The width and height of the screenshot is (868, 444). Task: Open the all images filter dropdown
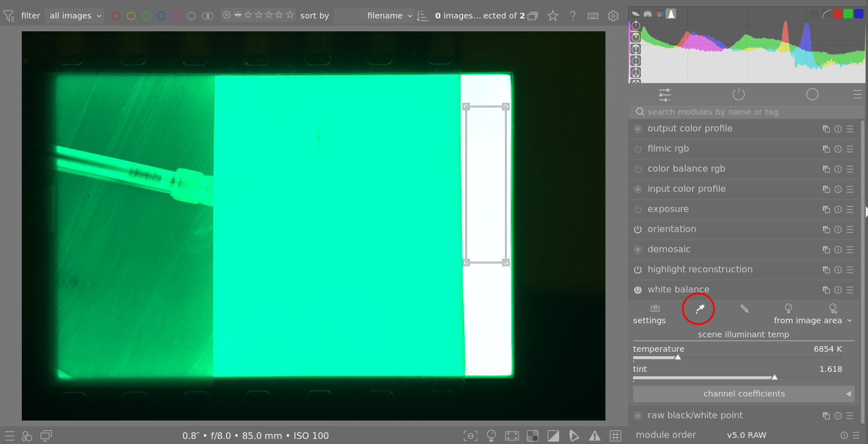pos(75,16)
